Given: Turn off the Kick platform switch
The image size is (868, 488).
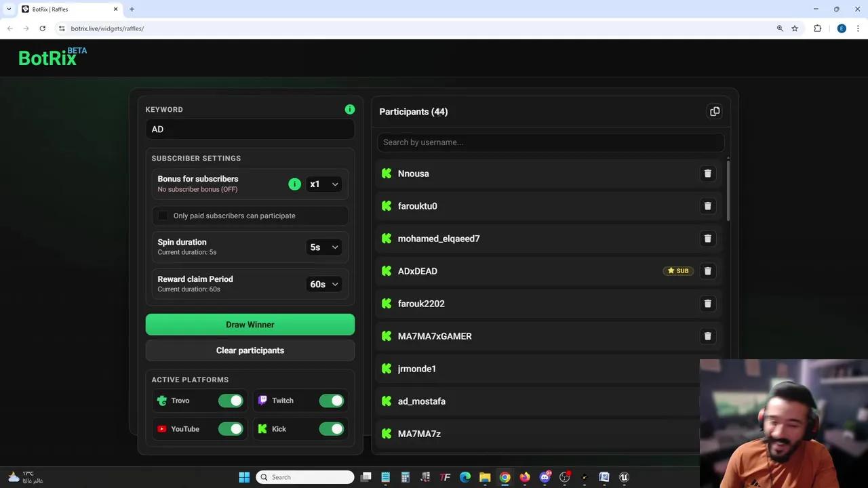Looking at the screenshot, I should click(332, 429).
